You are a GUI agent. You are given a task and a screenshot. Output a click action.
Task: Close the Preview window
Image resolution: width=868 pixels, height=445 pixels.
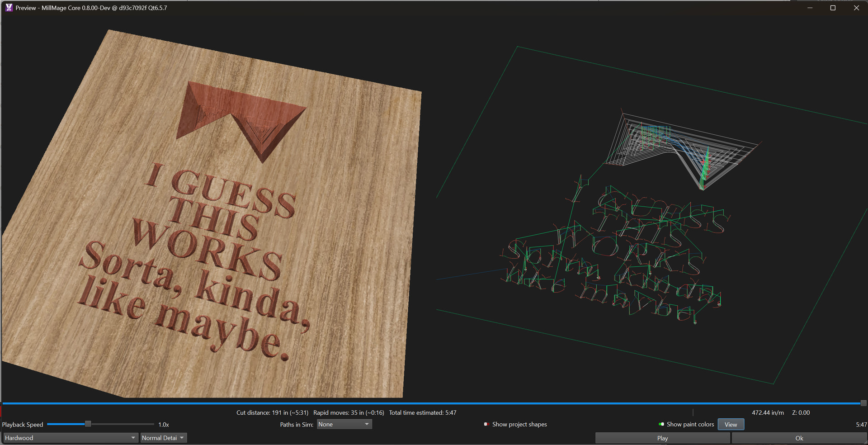856,8
